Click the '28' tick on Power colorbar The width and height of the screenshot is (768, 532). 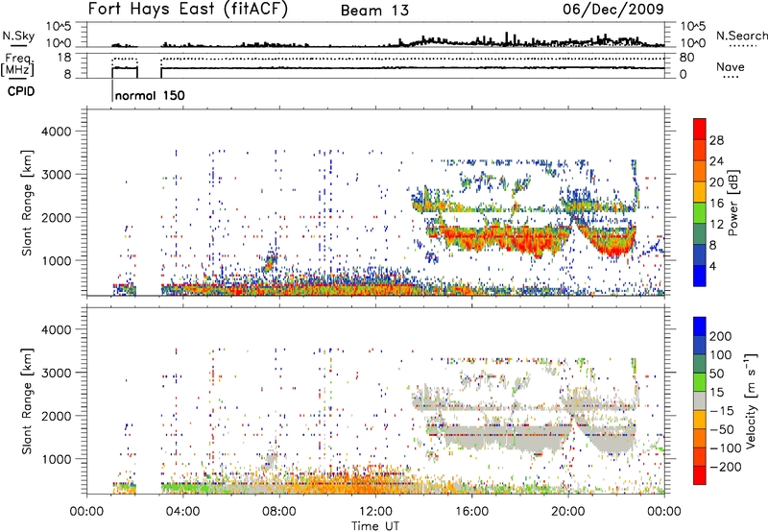716,140
